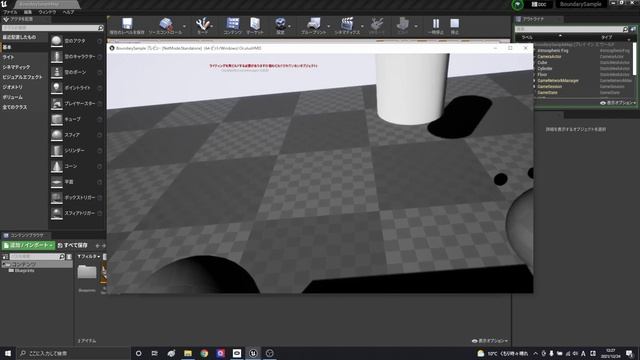Click the Chrome taskbar icon
This screenshot has width=640, height=360.
[204, 353]
